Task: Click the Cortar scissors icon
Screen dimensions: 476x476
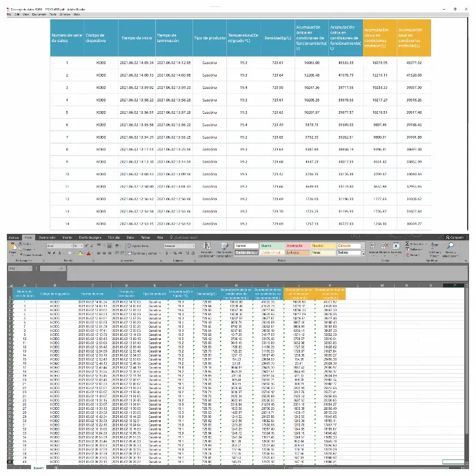Action: point(20,244)
